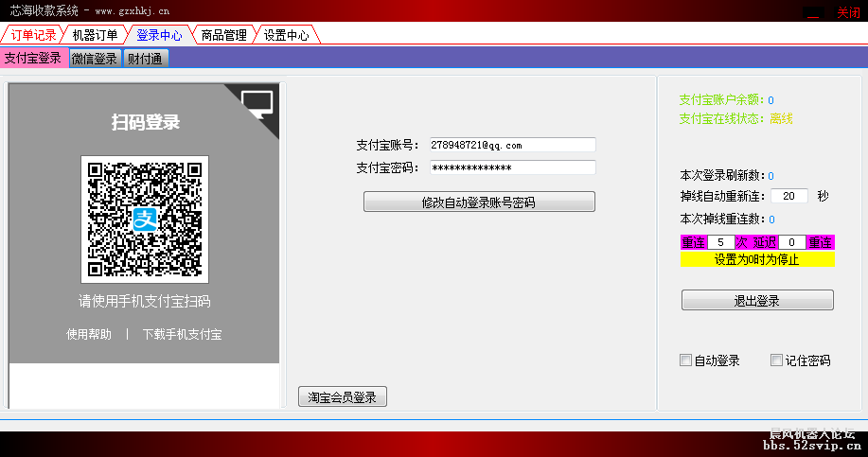Click the Alipay logo in the QR code

pyautogui.click(x=145, y=220)
